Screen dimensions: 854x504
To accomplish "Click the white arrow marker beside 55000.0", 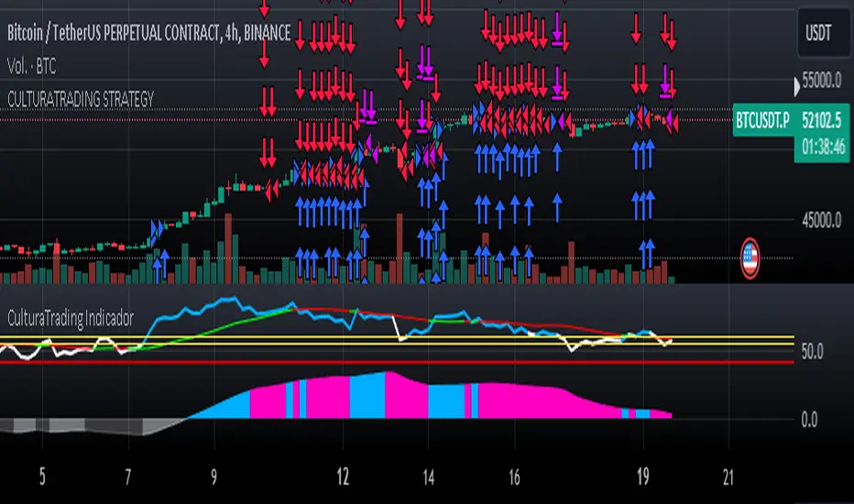I will click(797, 86).
